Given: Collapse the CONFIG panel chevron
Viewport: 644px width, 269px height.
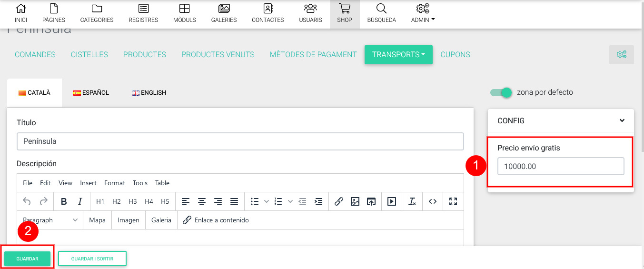Looking at the screenshot, I should (622, 121).
